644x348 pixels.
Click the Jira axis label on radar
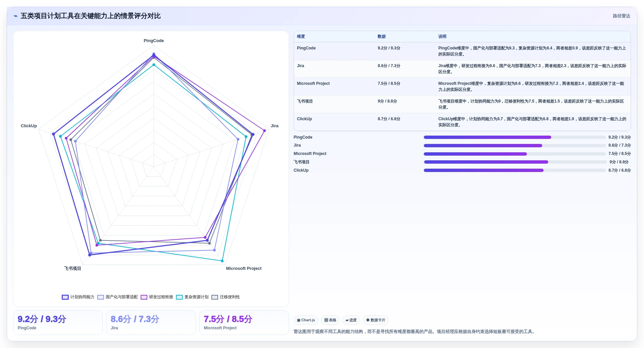point(275,126)
